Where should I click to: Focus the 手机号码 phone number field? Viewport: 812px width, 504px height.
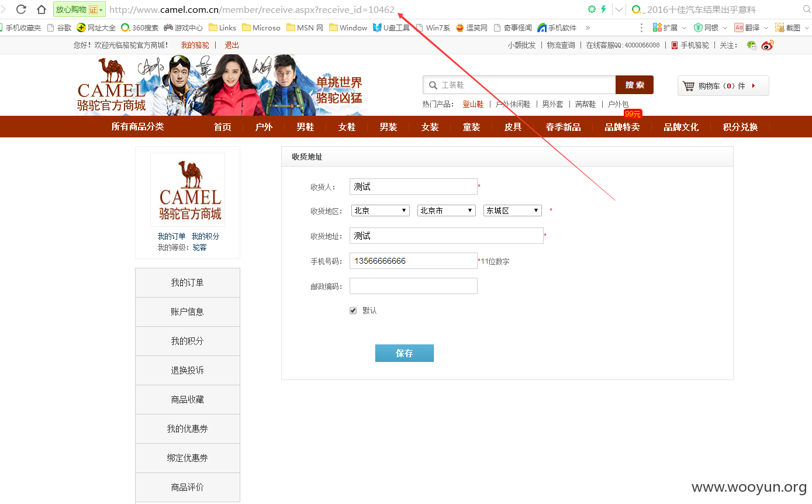pos(413,261)
